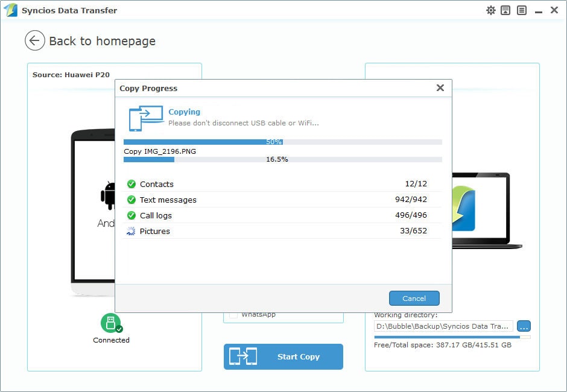Click the phones transfer icon on Start Copy

(x=243, y=356)
